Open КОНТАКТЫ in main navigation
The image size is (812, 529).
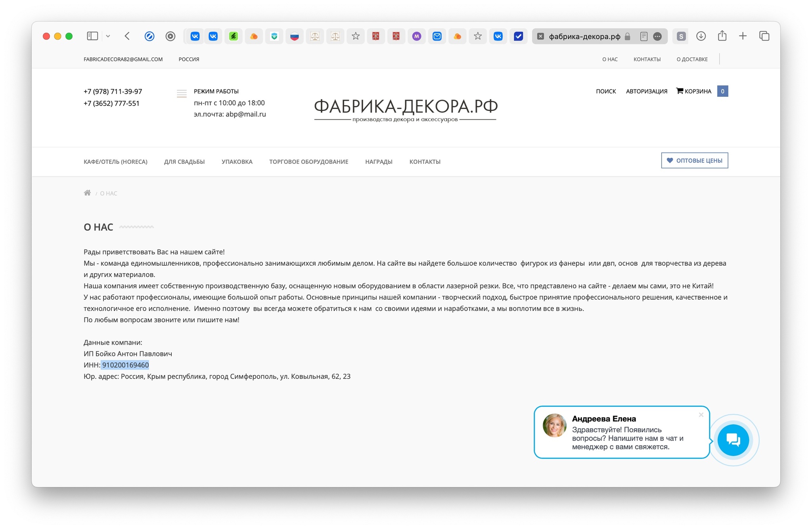coord(425,162)
